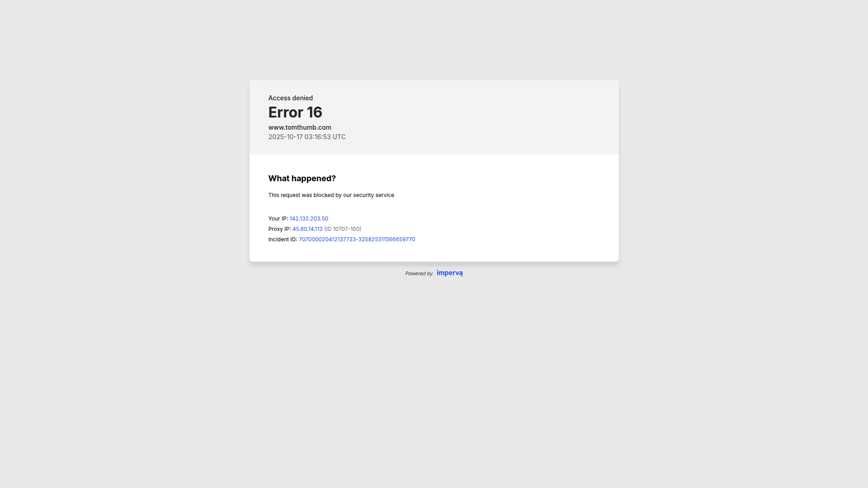The height and width of the screenshot is (488, 868).
Task: Click the Powered by text
Action: (x=419, y=273)
